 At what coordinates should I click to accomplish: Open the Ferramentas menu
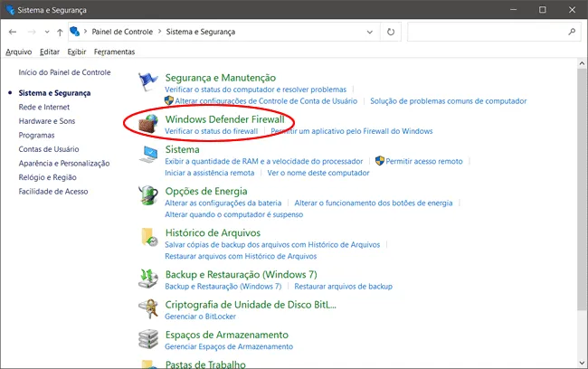pyautogui.click(x=114, y=52)
